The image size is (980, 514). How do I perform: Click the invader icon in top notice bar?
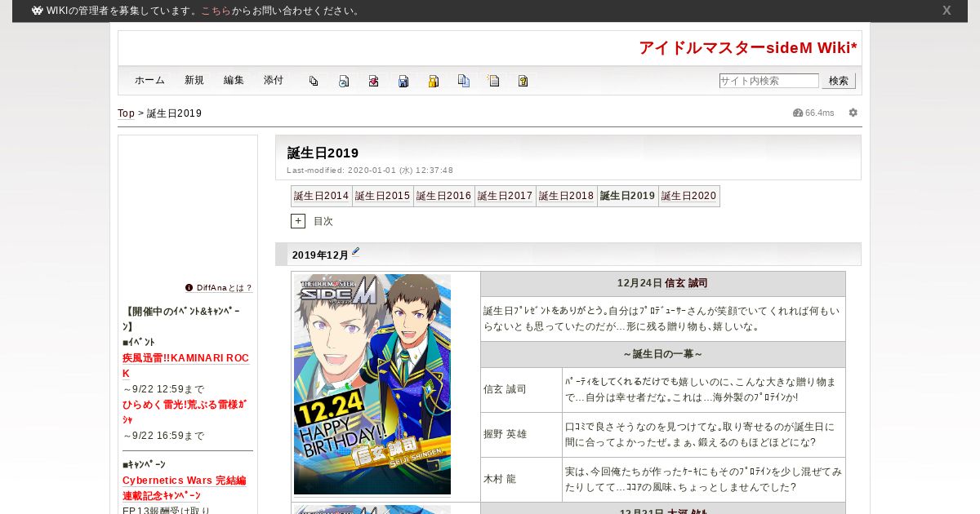tap(37, 11)
